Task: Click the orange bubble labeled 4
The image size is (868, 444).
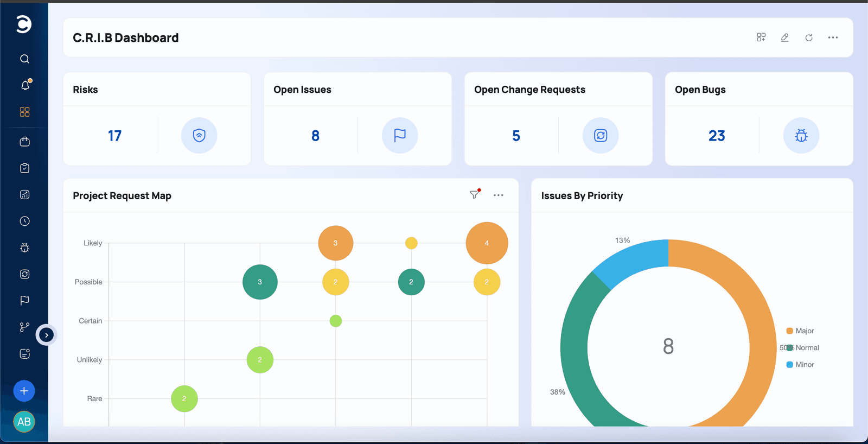Action: 487,243
